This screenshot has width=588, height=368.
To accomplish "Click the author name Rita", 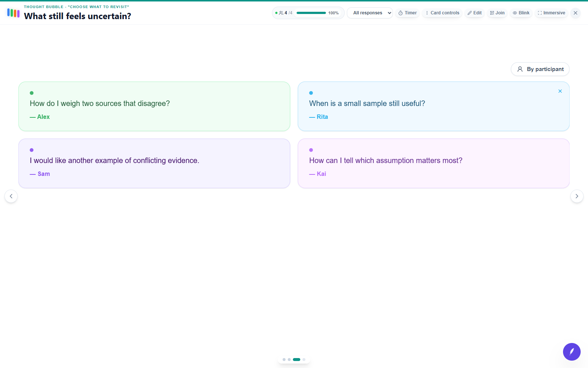I will click(x=322, y=117).
